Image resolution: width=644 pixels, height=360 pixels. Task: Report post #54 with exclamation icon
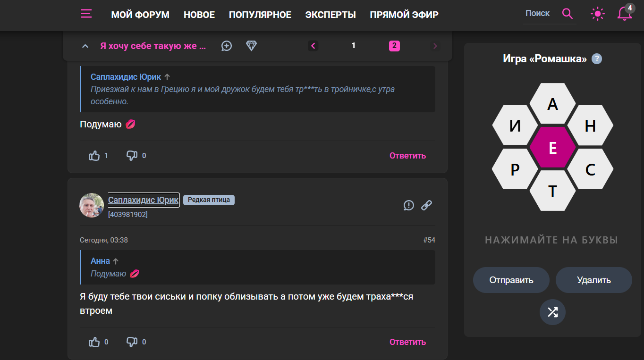pos(409,205)
